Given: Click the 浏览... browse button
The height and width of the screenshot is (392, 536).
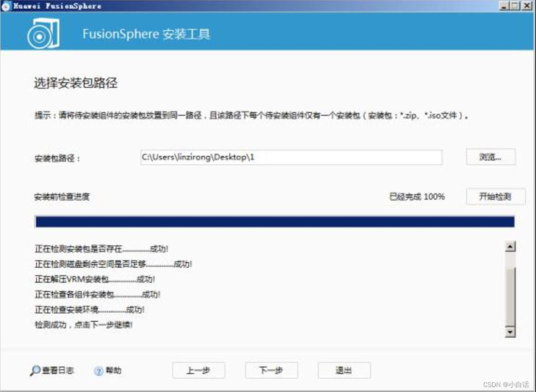Looking at the screenshot, I should pyautogui.click(x=491, y=157).
